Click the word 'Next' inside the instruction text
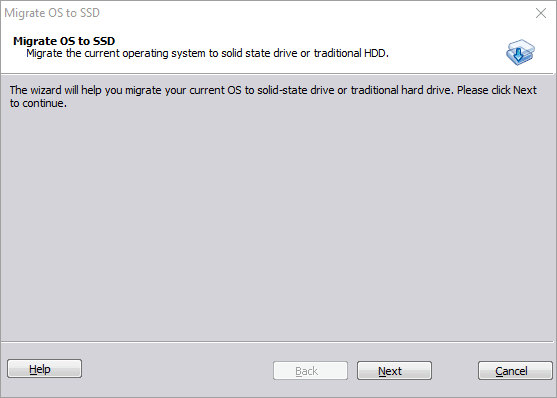This screenshot has width=557, height=398. pyautogui.click(x=525, y=90)
